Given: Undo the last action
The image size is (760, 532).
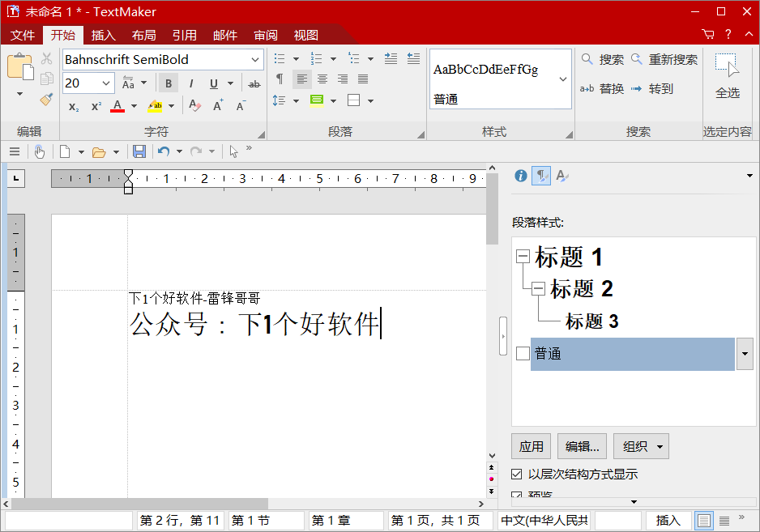Looking at the screenshot, I should coord(164,151).
